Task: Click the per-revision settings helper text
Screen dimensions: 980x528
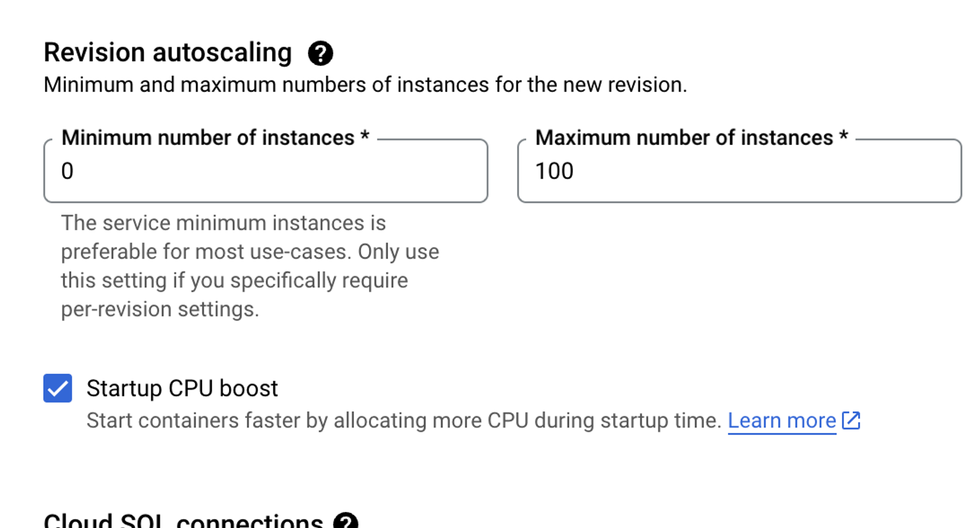Action: click(x=160, y=309)
